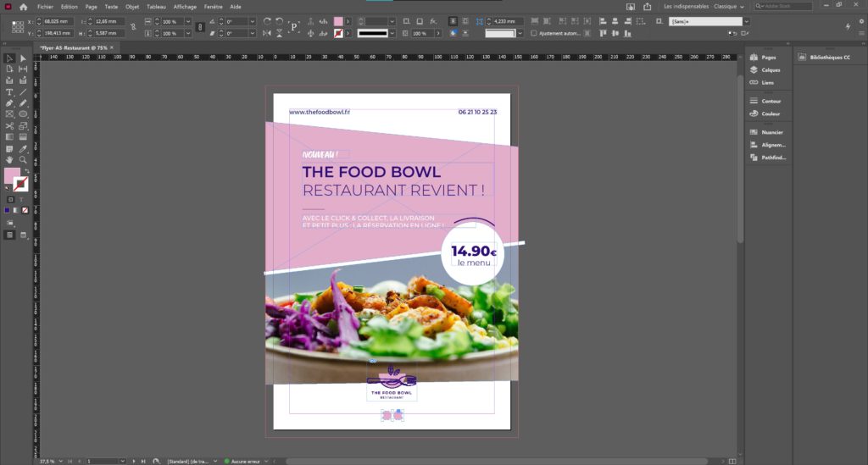This screenshot has height=465, width=868.
Task: Open the Calques panel
Action: [x=771, y=69]
